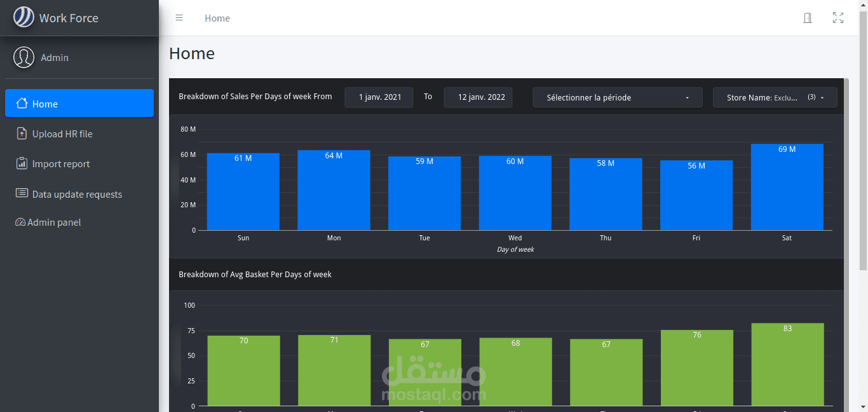
Task: Click the logout door icon
Action: [808, 18]
